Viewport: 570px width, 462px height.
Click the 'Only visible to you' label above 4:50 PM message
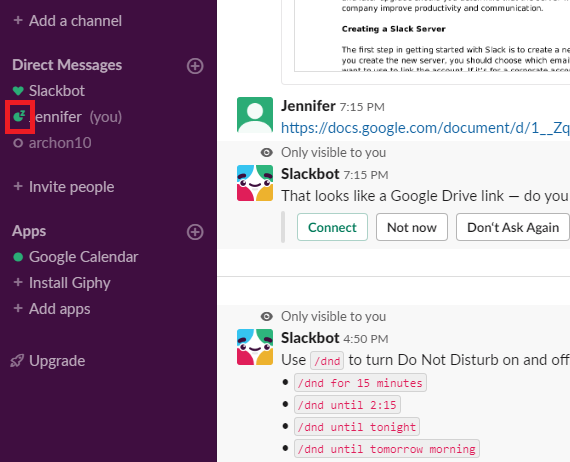coord(333,317)
